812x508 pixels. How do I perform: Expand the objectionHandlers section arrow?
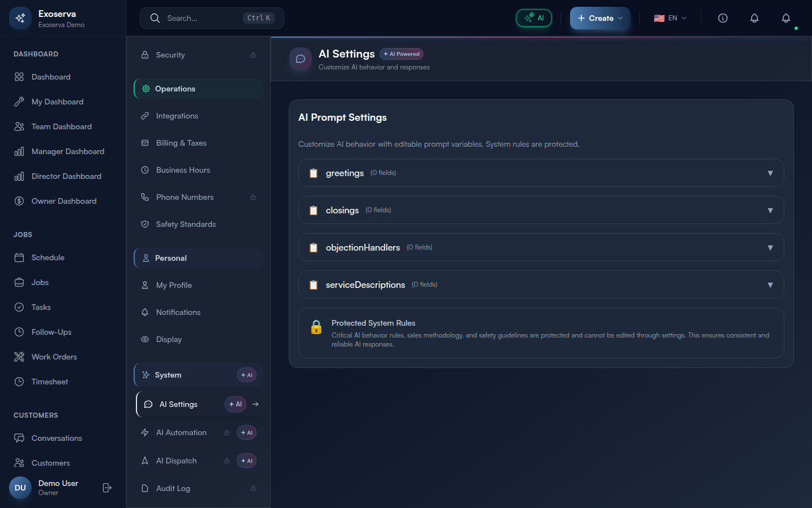[x=770, y=248]
